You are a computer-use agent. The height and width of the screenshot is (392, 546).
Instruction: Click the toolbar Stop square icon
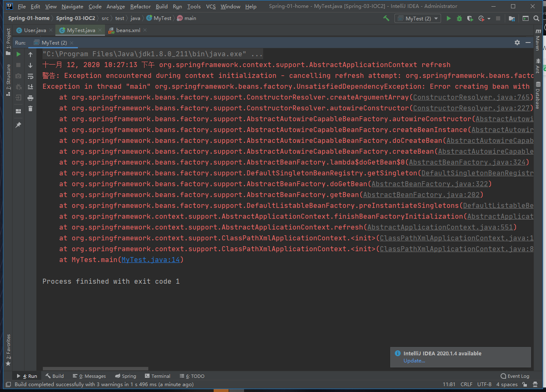coord(499,18)
